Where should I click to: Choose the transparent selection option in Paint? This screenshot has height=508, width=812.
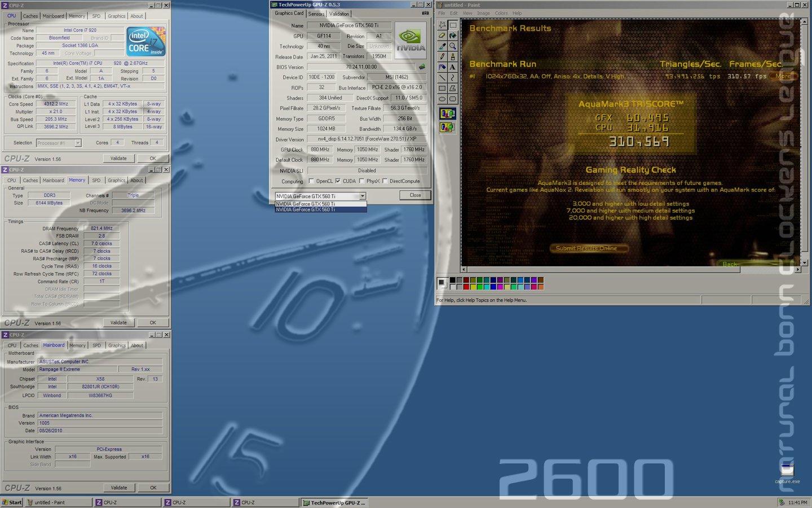448,127
